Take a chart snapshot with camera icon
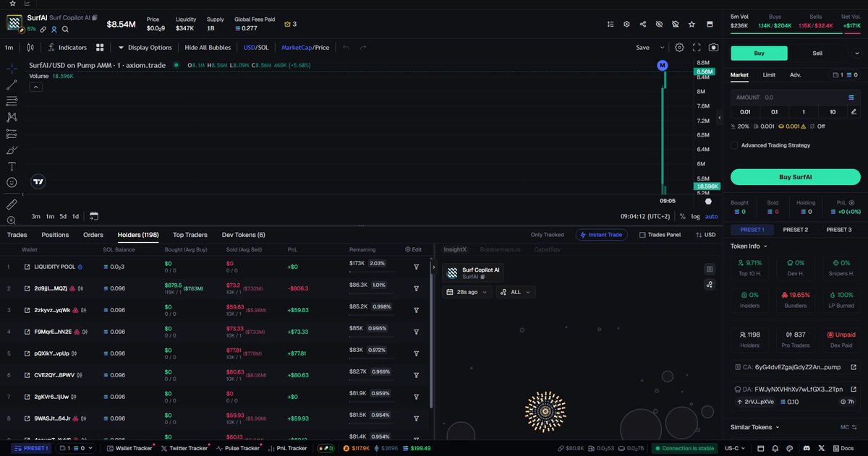Screen dimensions: 868x456 [x=714, y=48]
